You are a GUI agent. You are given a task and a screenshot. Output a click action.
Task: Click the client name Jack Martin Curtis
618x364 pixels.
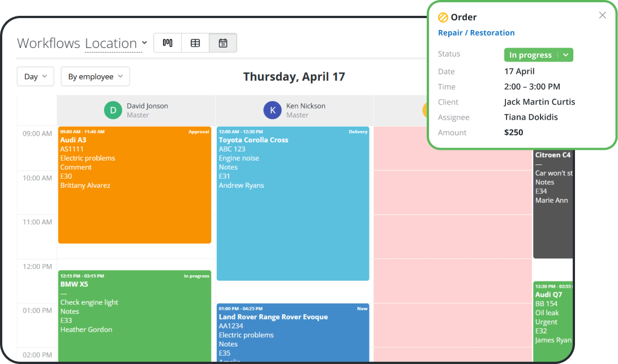click(539, 102)
